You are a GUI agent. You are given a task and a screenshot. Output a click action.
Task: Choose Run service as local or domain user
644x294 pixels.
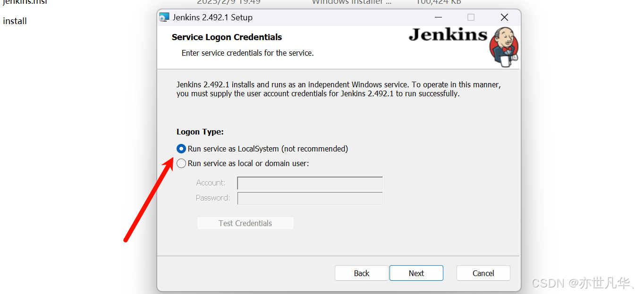181,164
